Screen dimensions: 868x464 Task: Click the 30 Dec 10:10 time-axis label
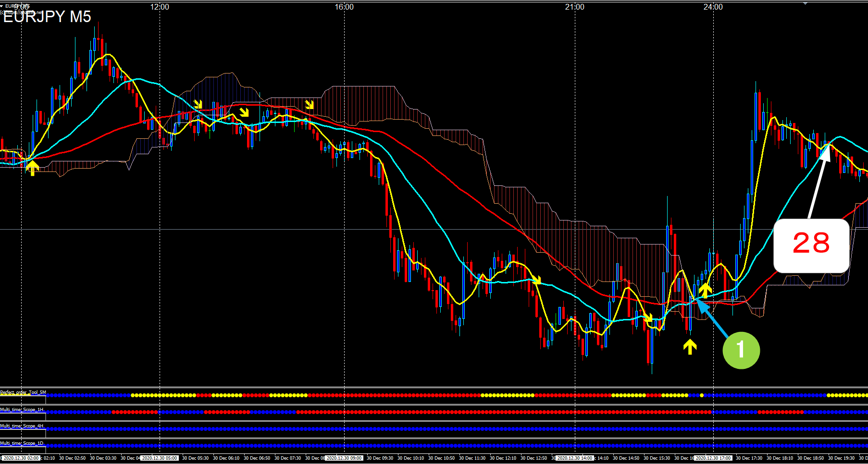click(410, 458)
